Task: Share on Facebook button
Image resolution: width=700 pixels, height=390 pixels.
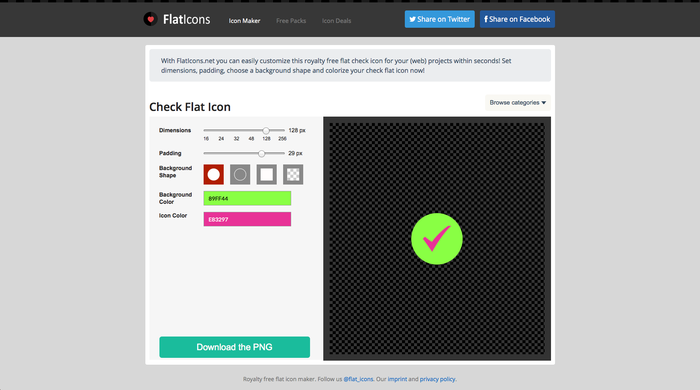Action: point(517,19)
